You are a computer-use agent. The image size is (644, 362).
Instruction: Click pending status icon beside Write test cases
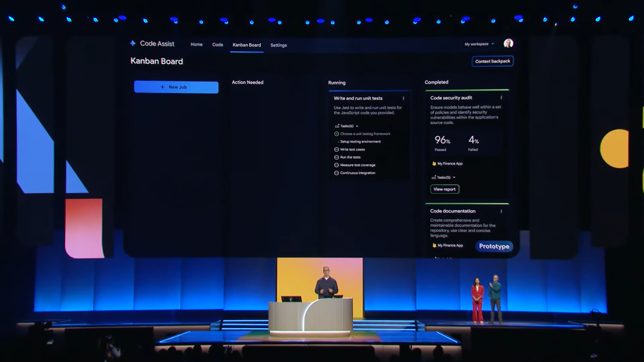(336, 150)
